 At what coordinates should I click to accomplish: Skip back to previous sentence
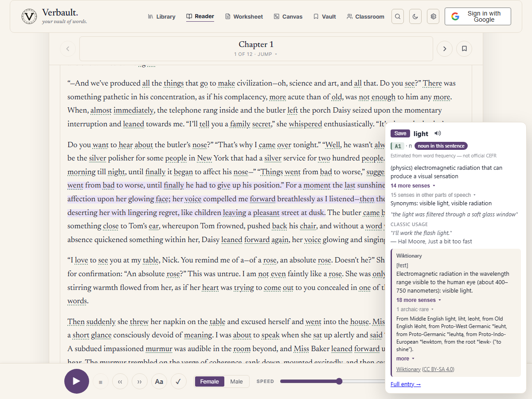pos(120,381)
